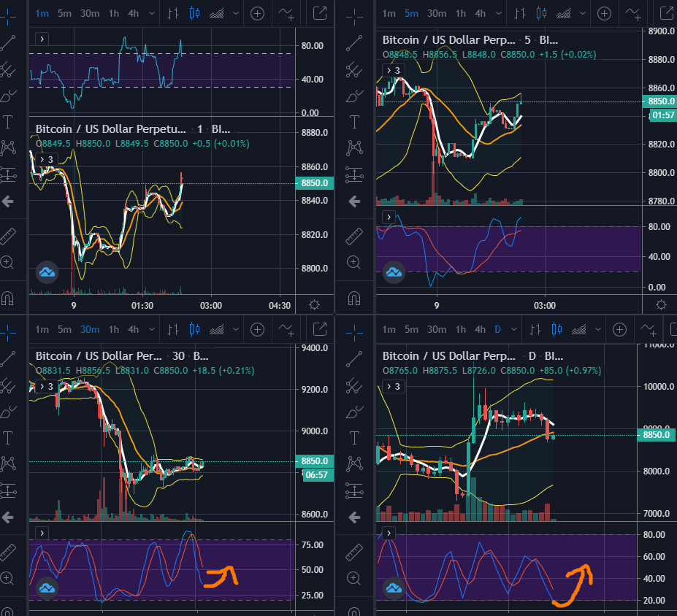Select the brush tool in 1-minute chart
The image size is (677, 616).
(x=8, y=96)
